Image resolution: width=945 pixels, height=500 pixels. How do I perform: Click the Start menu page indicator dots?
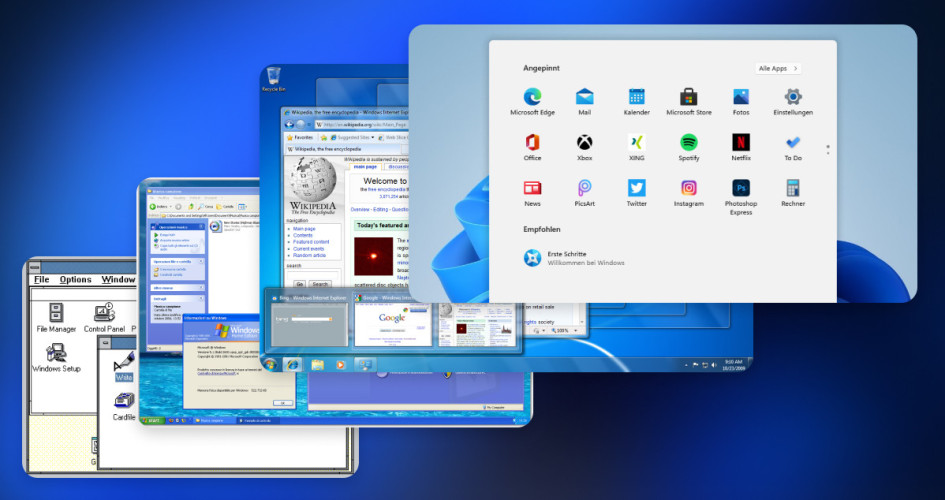coord(828,149)
